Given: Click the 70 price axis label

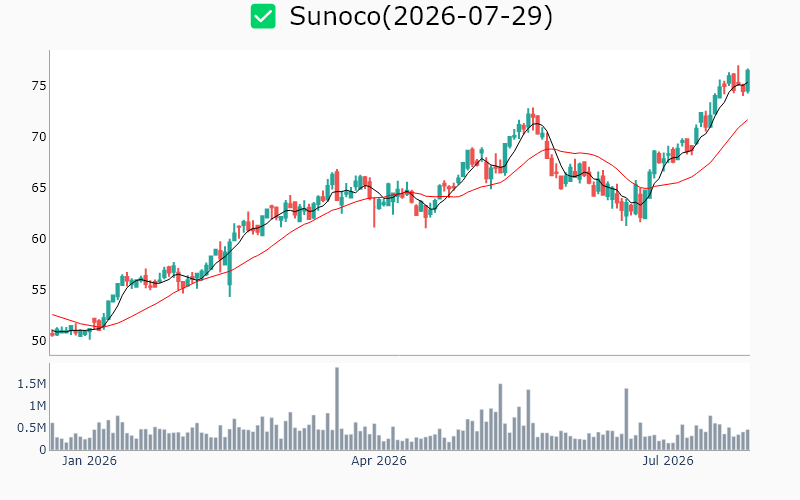Looking at the screenshot, I should (x=39, y=137).
